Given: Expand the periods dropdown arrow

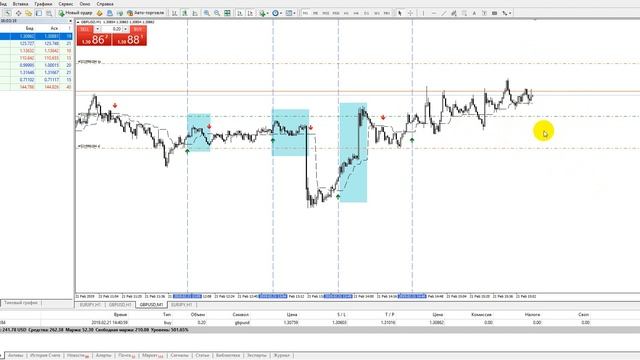Looking at the screenshot, I should point(281,13).
